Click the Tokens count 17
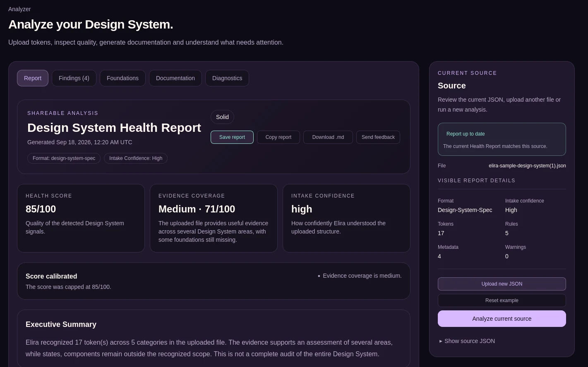The image size is (588, 367). click(441, 233)
